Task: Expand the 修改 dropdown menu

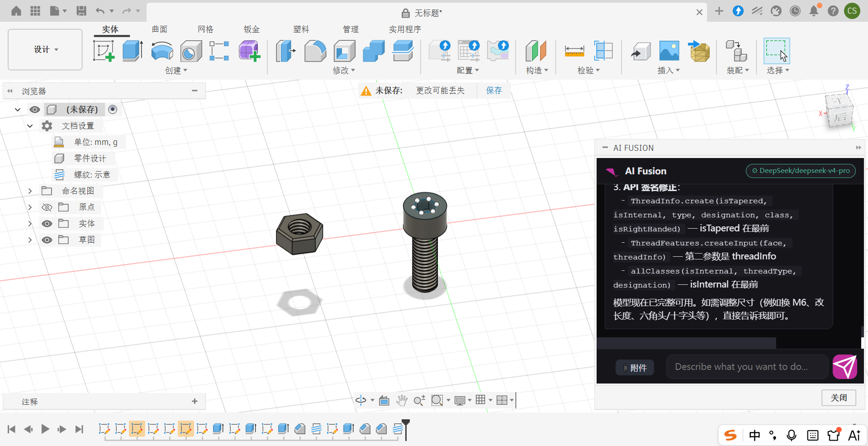Action: click(x=344, y=71)
